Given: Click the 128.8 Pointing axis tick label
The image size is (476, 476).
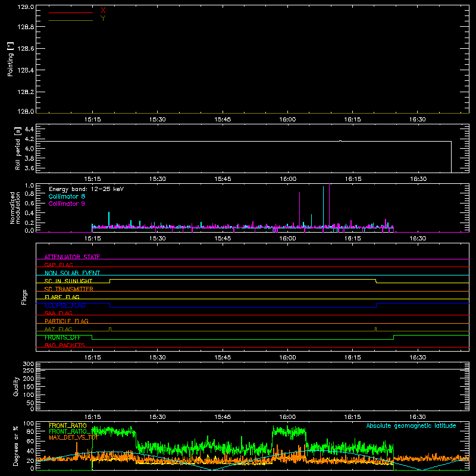Looking at the screenshot, I should point(26,27).
